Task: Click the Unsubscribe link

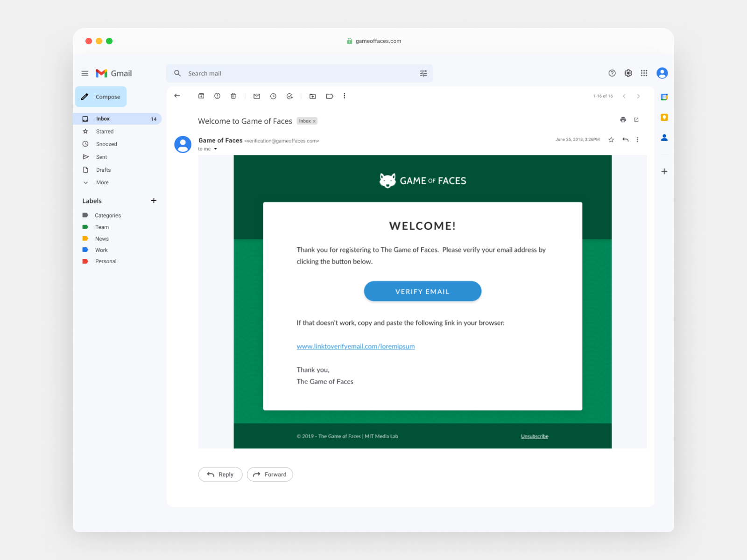Action: coord(535,436)
